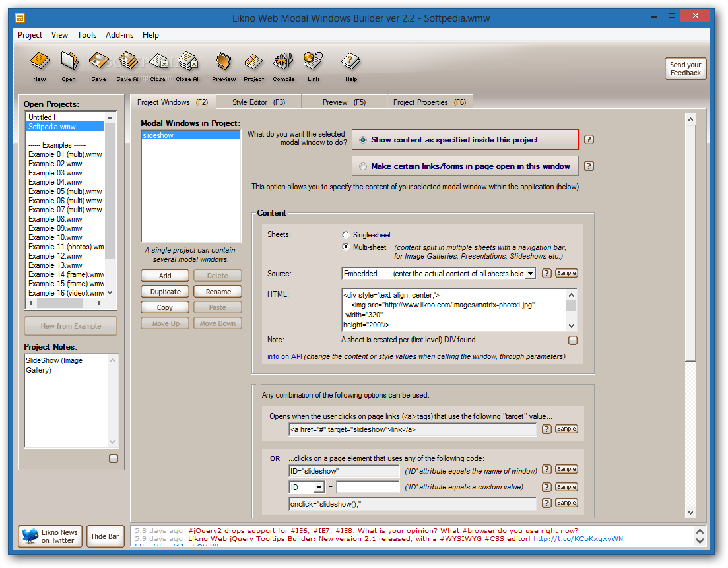728x568 pixels.
Task: Click the Open Projects horizontal scrollbar
Action: tap(65, 303)
